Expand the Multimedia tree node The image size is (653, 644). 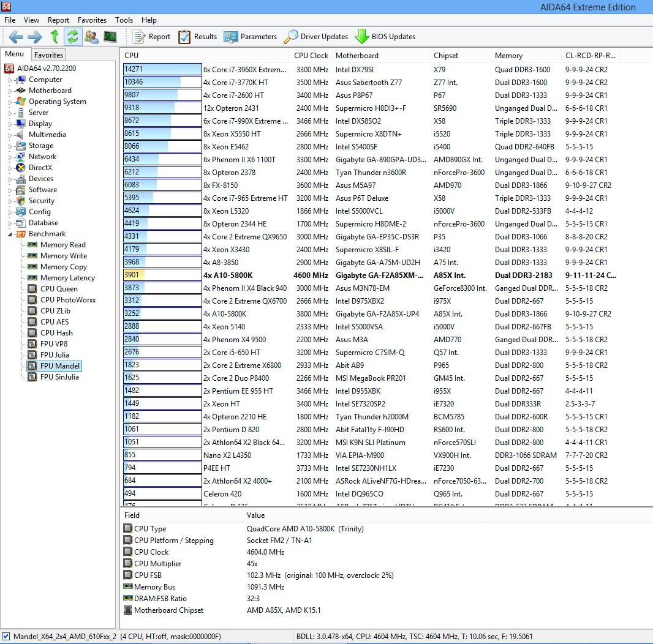pos(10,135)
